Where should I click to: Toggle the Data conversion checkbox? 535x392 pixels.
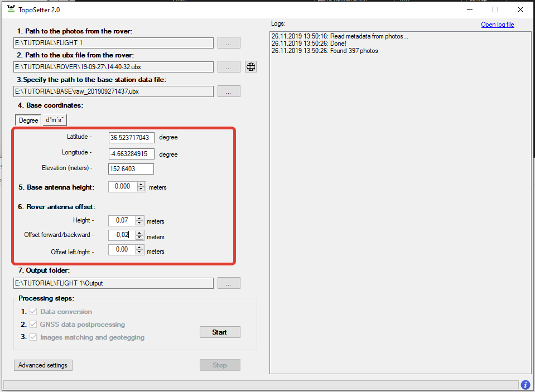pyautogui.click(x=33, y=312)
